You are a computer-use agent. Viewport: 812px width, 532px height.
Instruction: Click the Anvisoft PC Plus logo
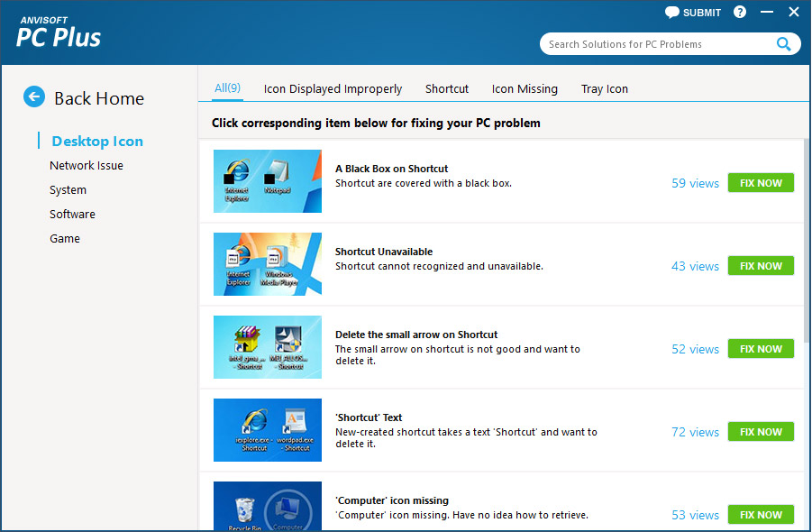[58, 32]
